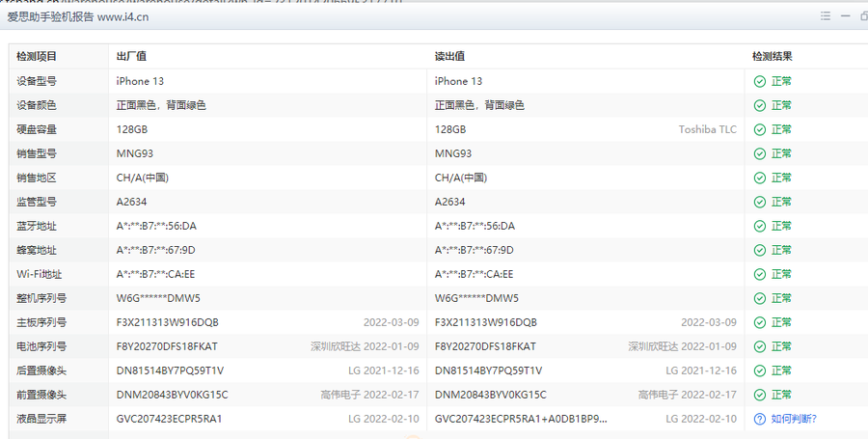Click the green check icon in 电池序列号 row

coord(760,346)
